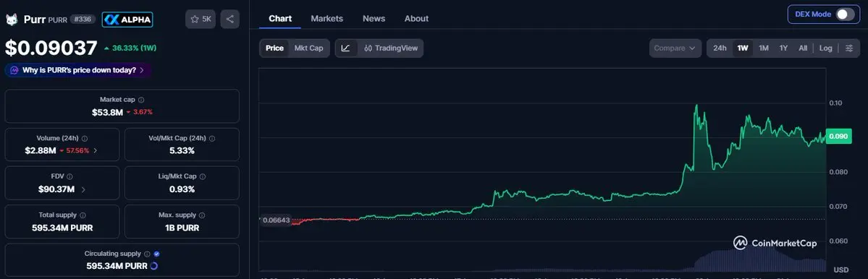Image resolution: width=868 pixels, height=279 pixels.
Task: Select the All time range
Action: click(x=803, y=48)
